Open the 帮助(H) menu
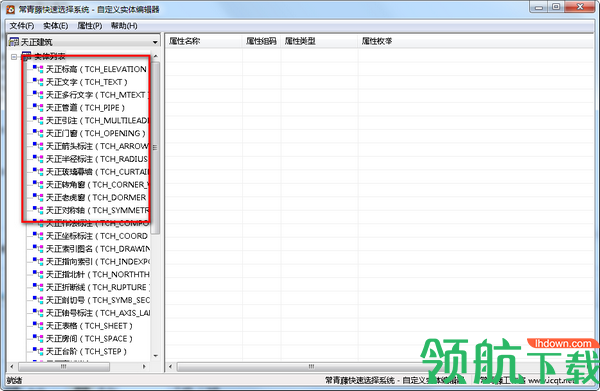Viewport: 600px width, 391px height. coord(124,26)
